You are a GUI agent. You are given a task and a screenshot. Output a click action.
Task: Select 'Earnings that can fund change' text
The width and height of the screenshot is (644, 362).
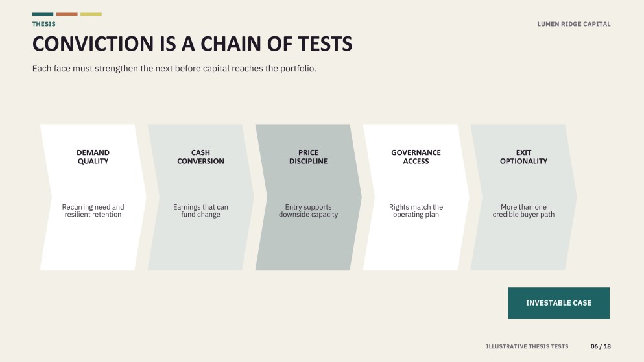click(x=201, y=211)
